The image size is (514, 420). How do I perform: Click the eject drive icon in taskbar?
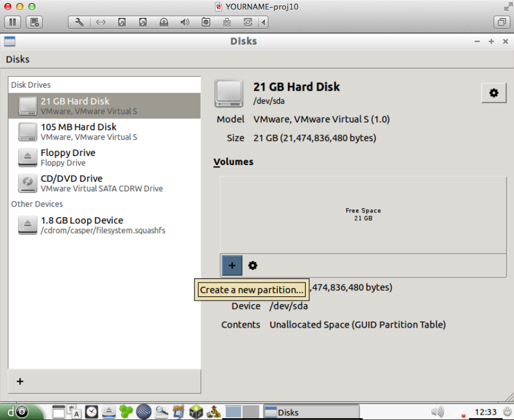coord(109,412)
